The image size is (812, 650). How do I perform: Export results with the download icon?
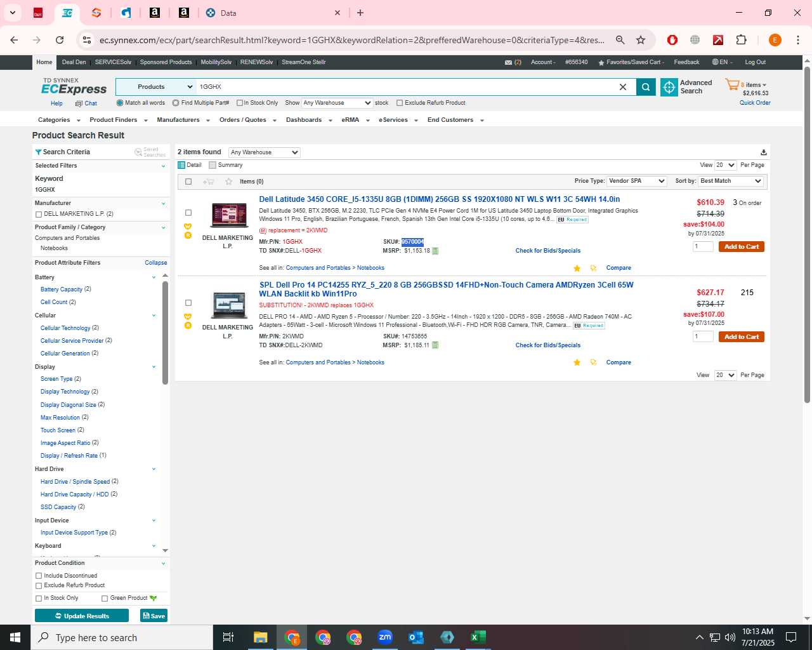(764, 152)
